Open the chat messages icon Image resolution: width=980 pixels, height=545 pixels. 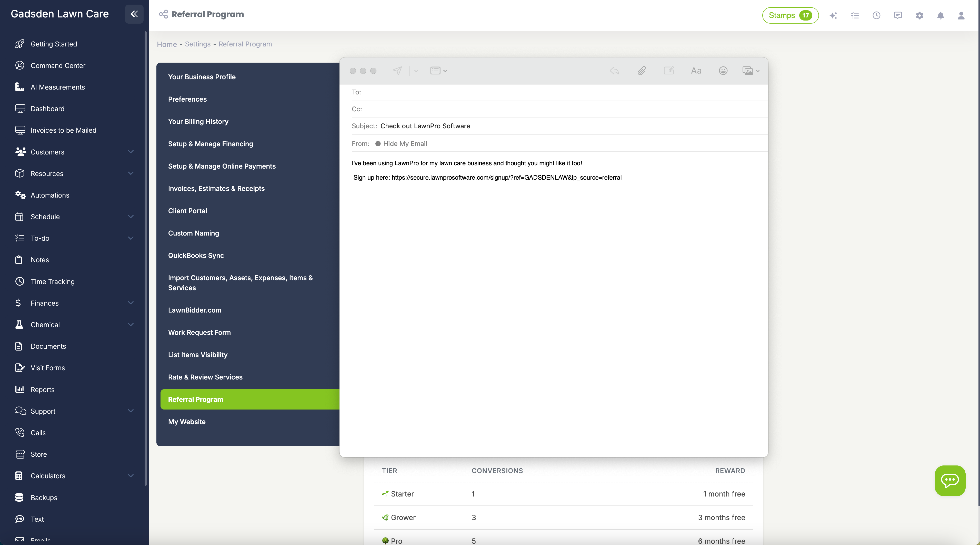(x=898, y=16)
